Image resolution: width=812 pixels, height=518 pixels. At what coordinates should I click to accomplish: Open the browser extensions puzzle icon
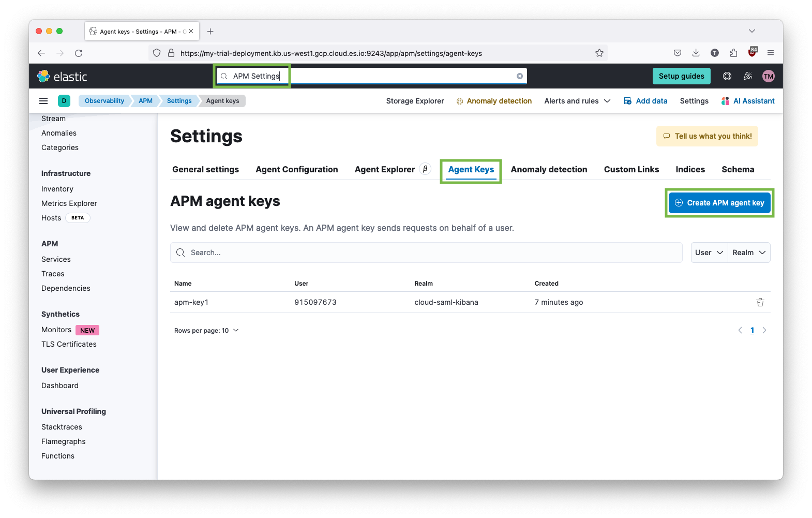click(733, 53)
